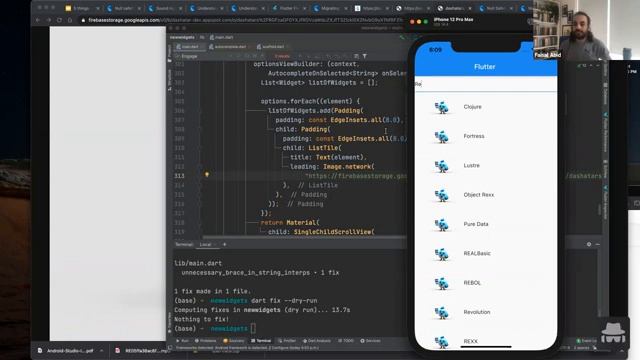Image resolution: width=640 pixels, height=360 pixels.
Task: Click the SingleChildScrollView code on line 319
Action: tap(333, 232)
